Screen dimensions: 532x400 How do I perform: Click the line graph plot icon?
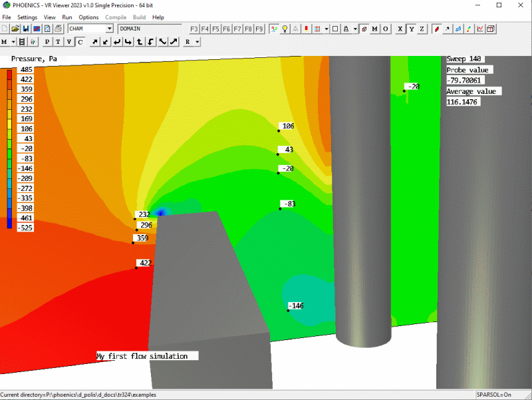[x=479, y=29]
